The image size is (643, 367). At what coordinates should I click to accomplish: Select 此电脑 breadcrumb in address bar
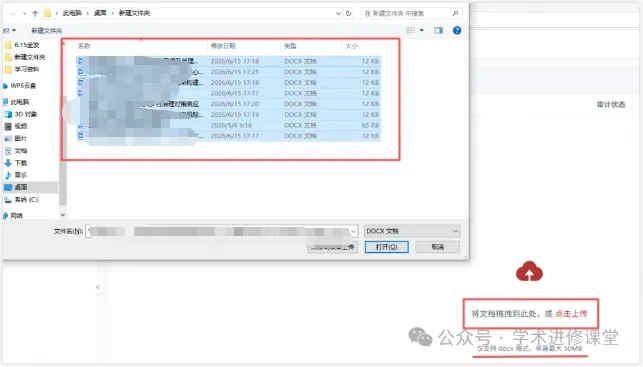point(72,13)
